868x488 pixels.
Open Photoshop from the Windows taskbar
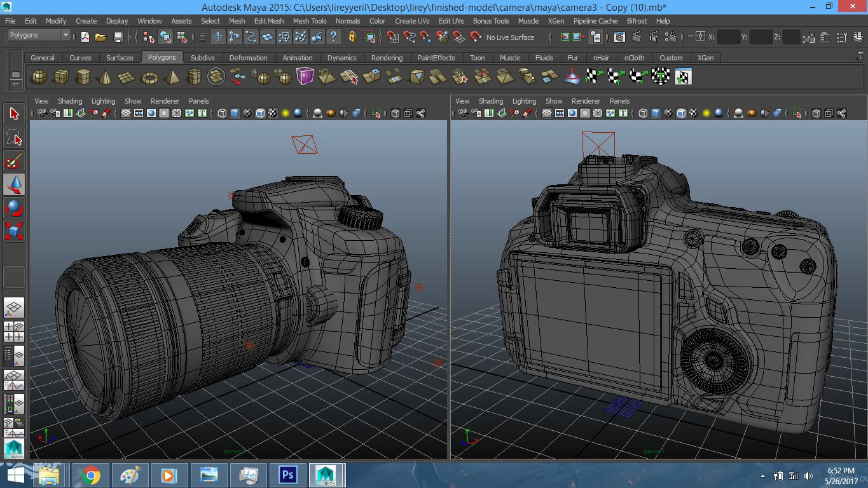click(x=288, y=475)
